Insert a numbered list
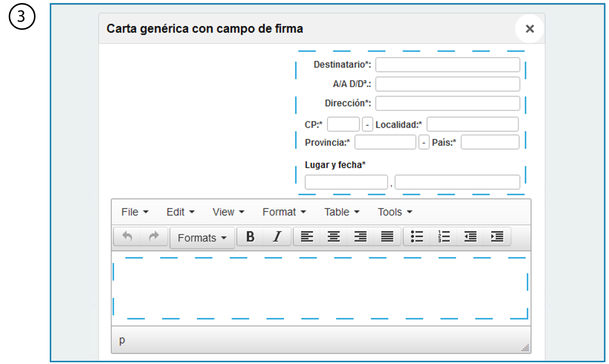 click(x=444, y=237)
